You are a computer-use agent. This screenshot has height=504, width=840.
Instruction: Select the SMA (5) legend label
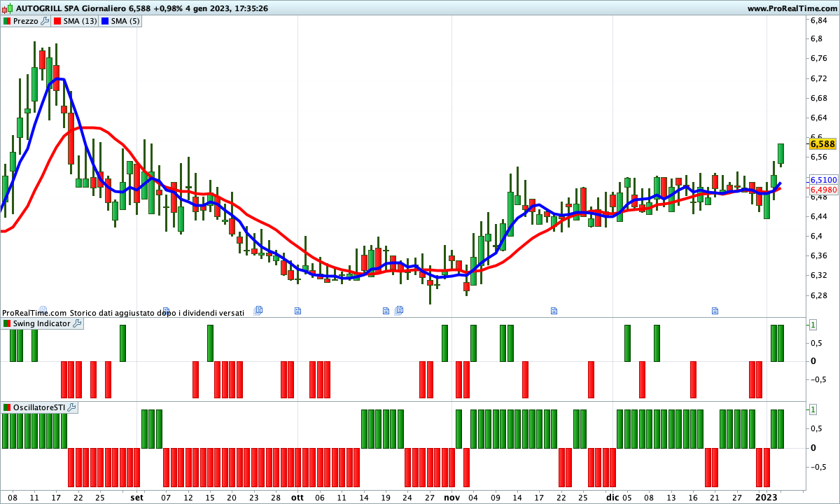tap(125, 21)
